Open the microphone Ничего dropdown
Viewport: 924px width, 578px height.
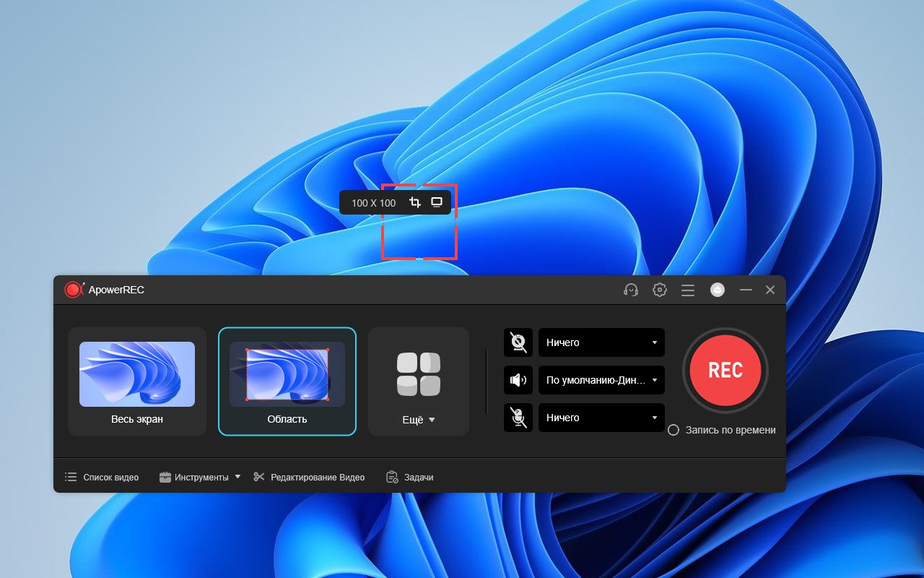[x=601, y=418]
